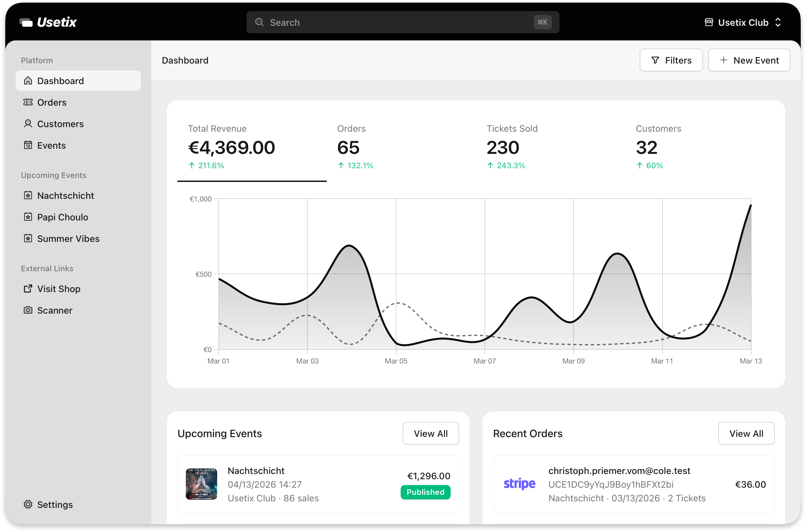This screenshot has height=532, width=806.
Task: Click View All under Upcoming Events
Action: [x=431, y=433]
